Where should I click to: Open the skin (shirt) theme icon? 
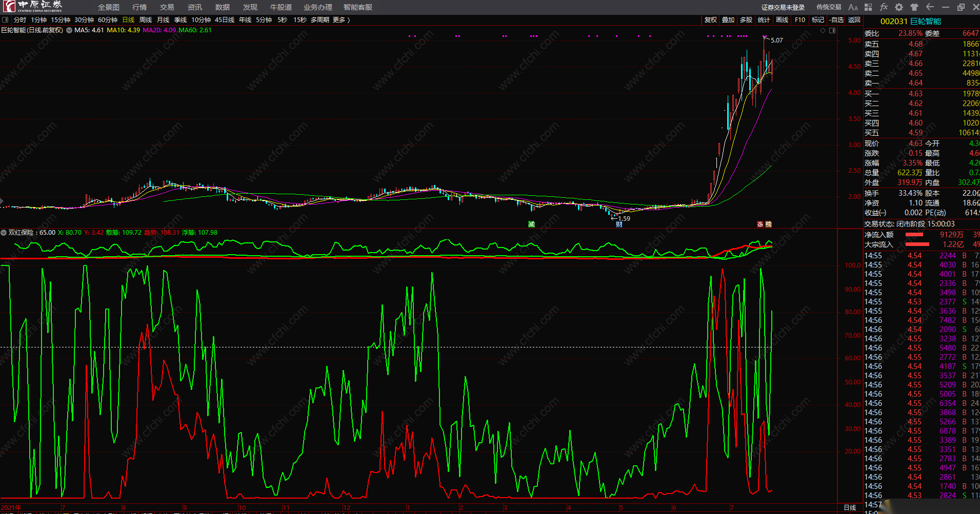click(914, 7)
